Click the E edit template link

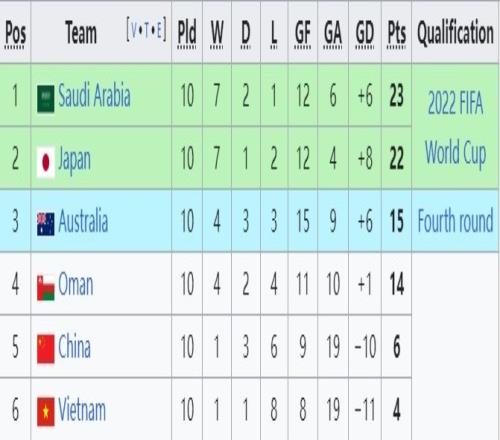(x=159, y=31)
